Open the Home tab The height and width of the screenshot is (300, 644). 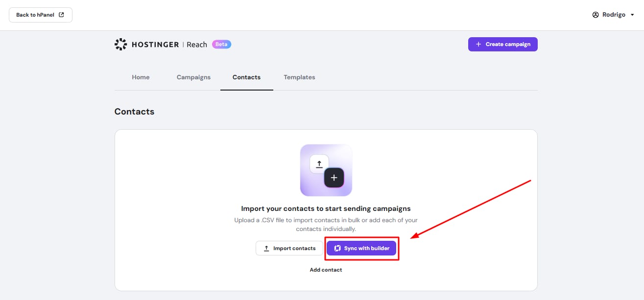[141, 77]
